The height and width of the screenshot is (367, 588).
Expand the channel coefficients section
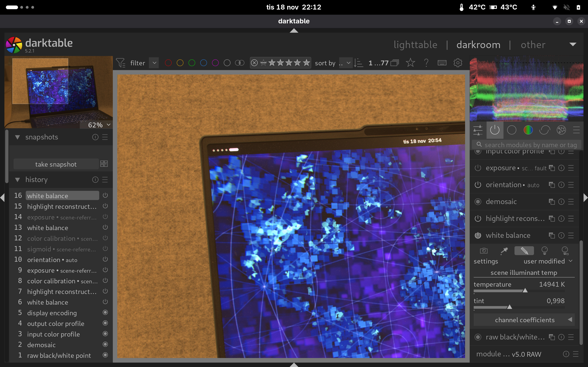click(524, 320)
